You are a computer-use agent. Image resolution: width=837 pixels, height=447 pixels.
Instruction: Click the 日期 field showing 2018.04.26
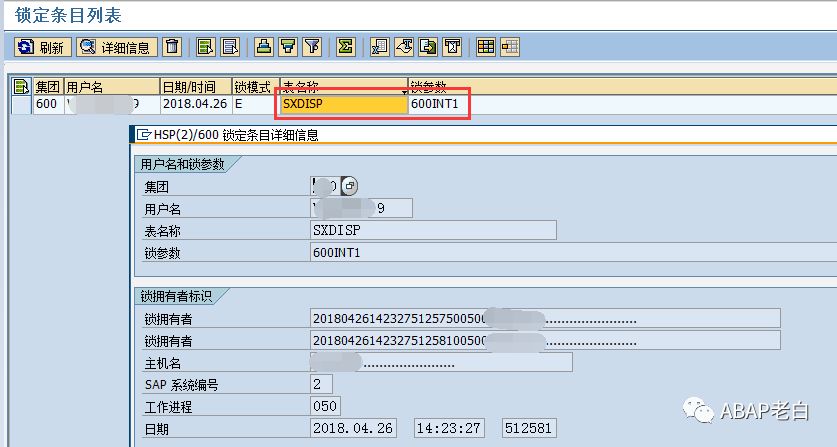click(x=353, y=428)
